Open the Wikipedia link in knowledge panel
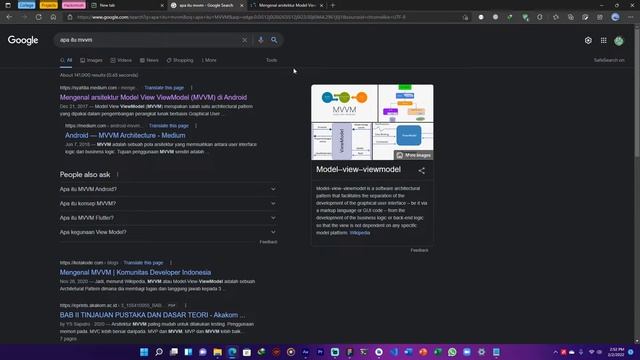Screen dimensions: 640x360 360,233
